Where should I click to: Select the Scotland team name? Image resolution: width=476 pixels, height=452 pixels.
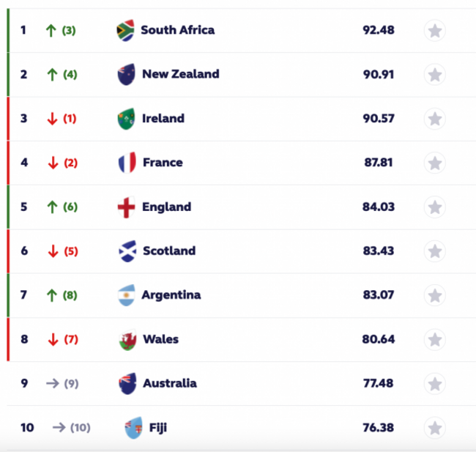click(x=168, y=251)
